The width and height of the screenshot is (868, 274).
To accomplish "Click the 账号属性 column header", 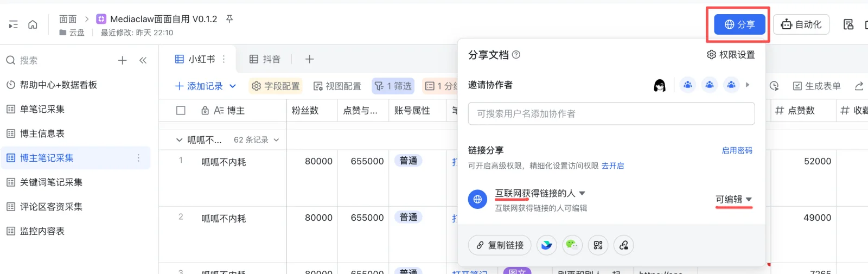I will pos(412,111).
